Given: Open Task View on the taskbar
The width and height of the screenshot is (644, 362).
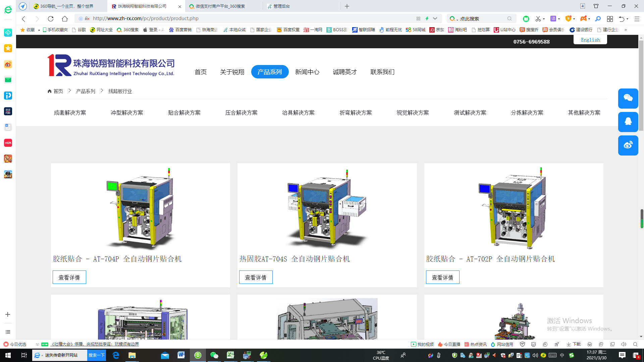Looking at the screenshot, I should (24, 355).
